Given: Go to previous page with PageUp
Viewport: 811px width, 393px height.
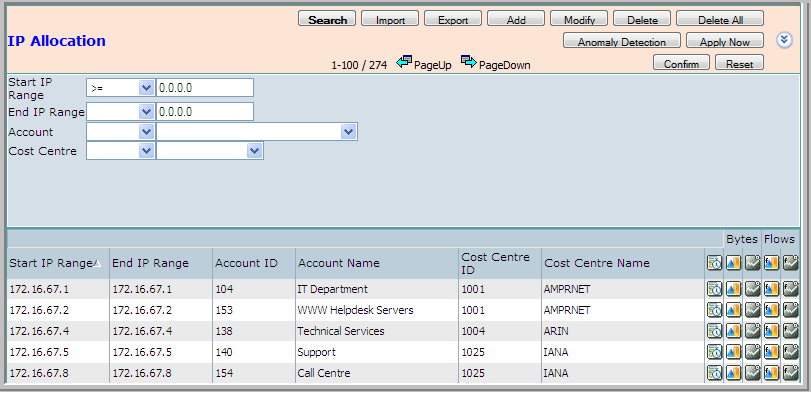Looking at the screenshot, I should (424, 64).
